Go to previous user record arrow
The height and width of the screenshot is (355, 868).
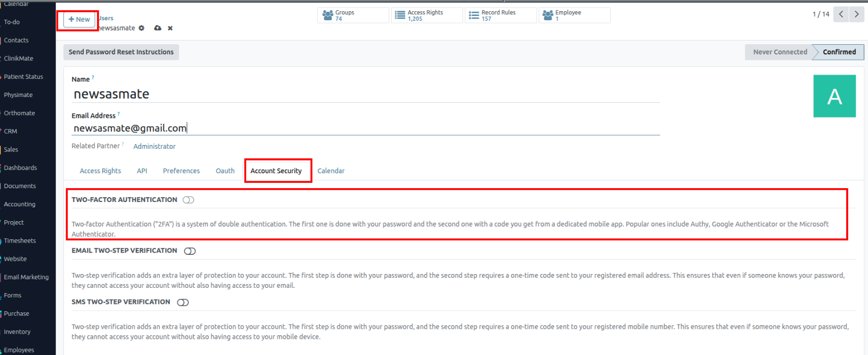point(841,14)
